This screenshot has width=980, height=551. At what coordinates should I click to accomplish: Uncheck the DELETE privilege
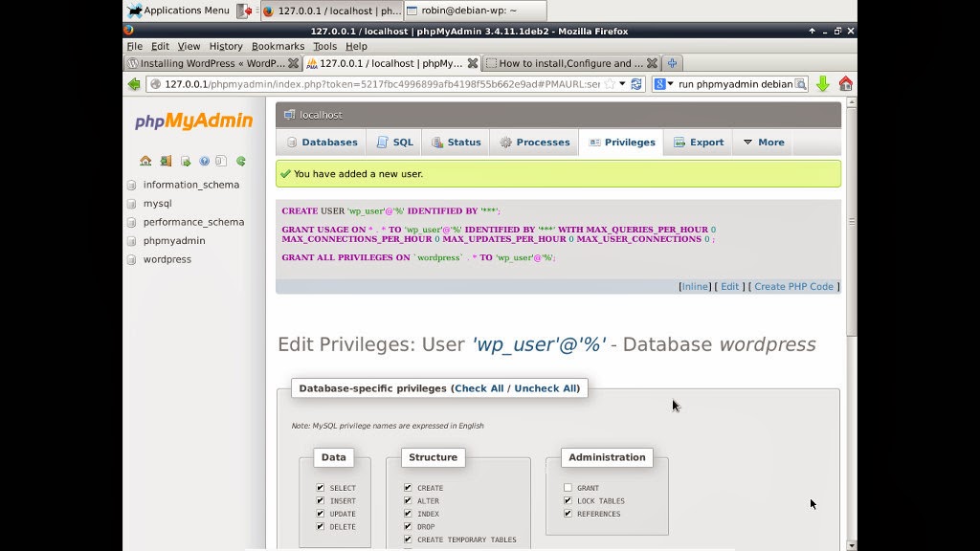click(321, 527)
